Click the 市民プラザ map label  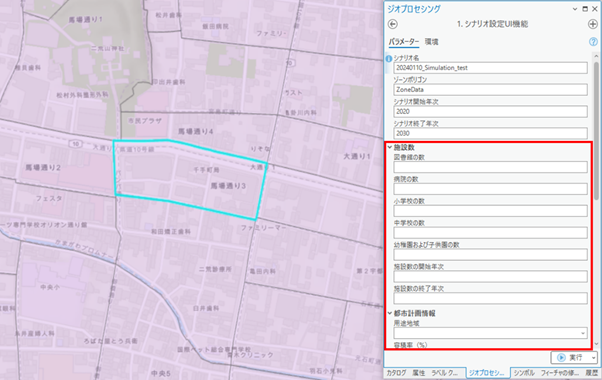click(145, 121)
